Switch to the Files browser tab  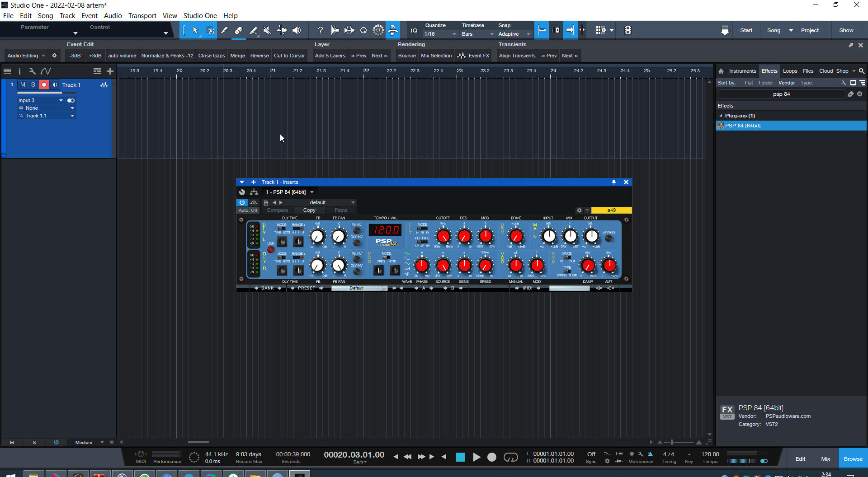point(808,71)
